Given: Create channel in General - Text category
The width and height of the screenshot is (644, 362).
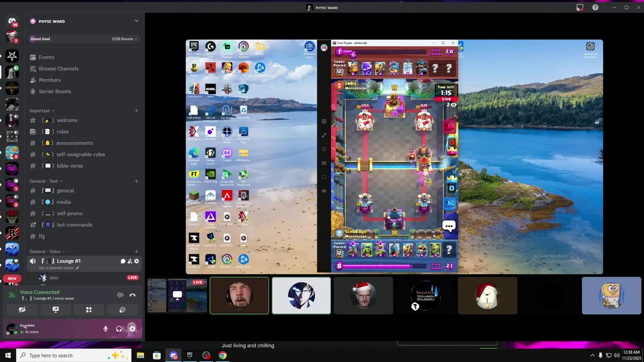Looking at the screenshot, I should tap(136, 181).
